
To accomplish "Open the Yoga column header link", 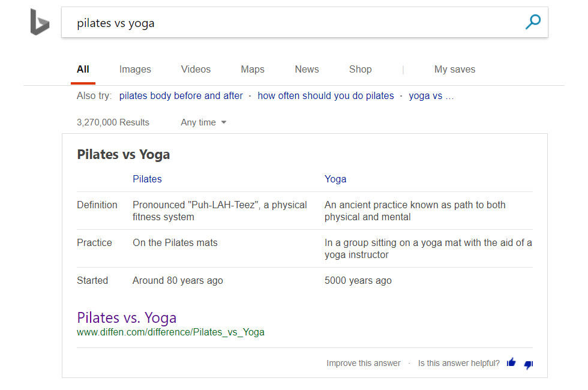I will [335, 179].
